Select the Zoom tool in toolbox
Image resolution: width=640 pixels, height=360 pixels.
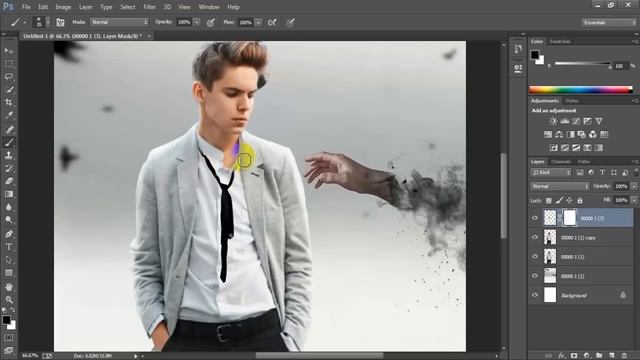(x=9, y=300)
